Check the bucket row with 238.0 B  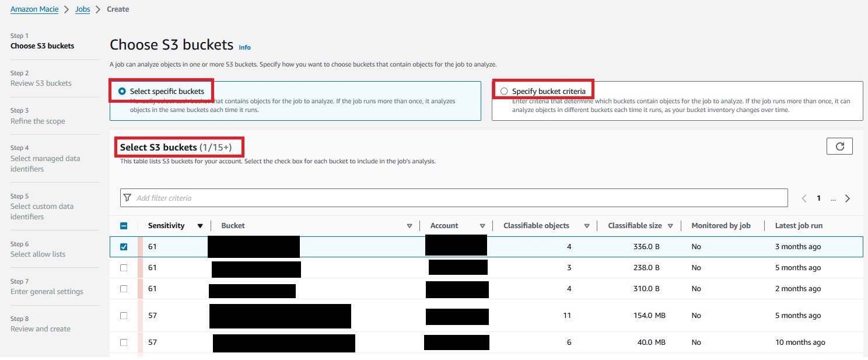pos(124,268)
